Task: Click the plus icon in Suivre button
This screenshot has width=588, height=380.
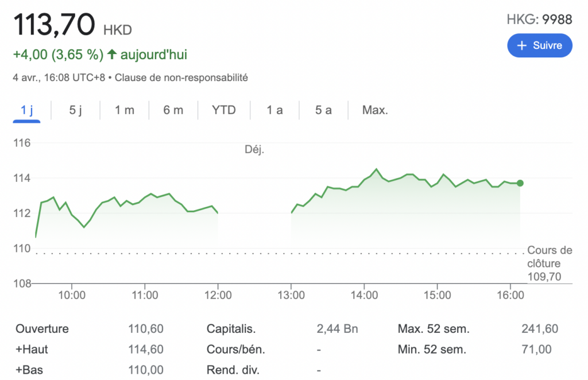Action: click(x=522, y=45)
